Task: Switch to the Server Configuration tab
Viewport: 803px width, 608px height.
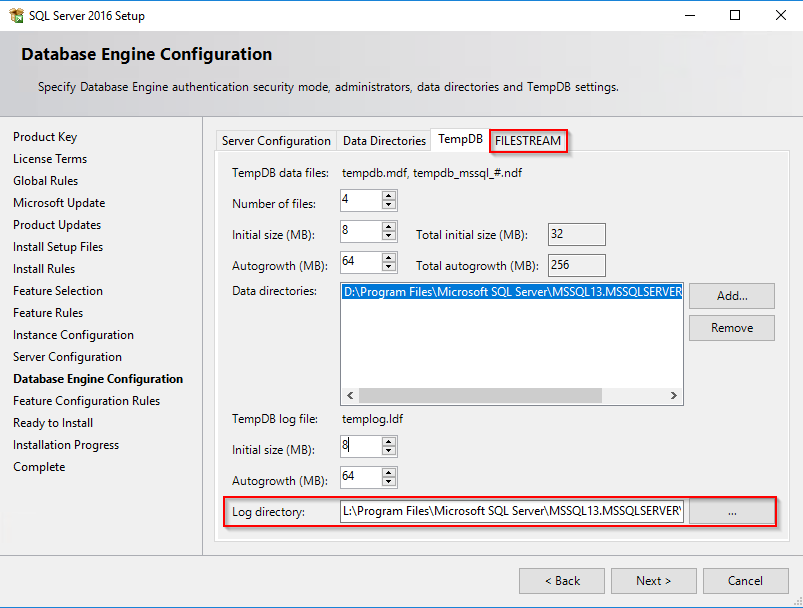Action: point(276,141)
